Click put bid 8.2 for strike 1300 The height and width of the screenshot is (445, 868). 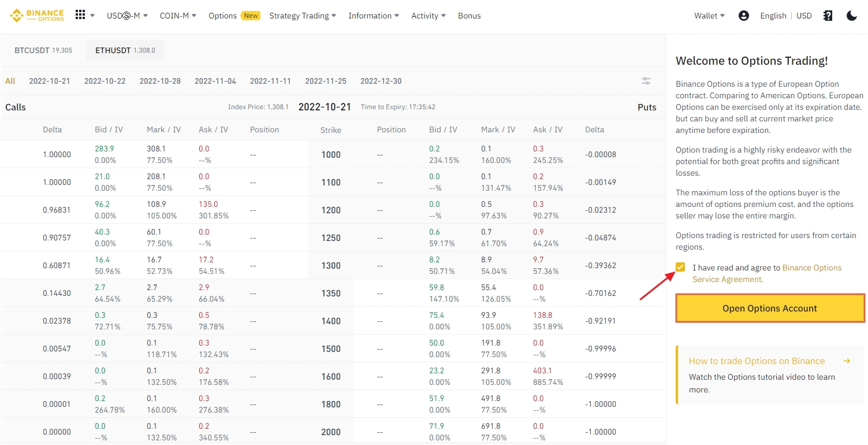(434, 259)
